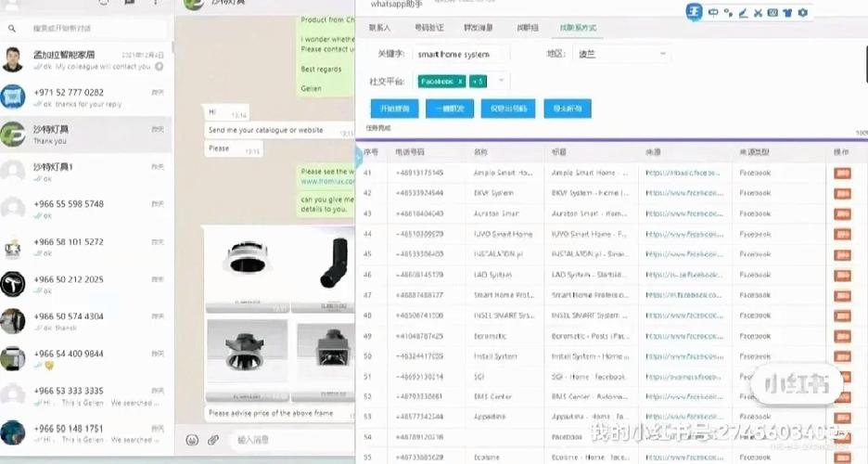
Task: Open the source link for INSTALATION.pl row
Action: pos(684,254)
